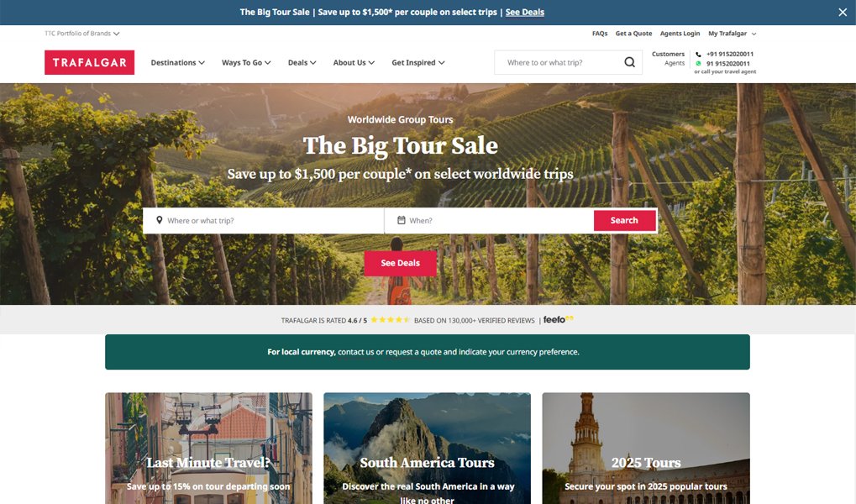Click the red Search button

point(624,220)
